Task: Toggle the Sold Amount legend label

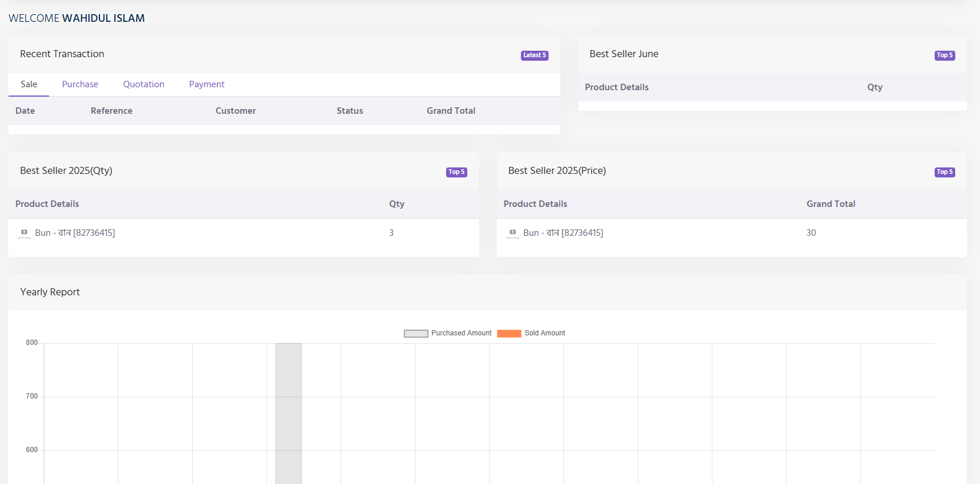Action: coord(545,333)
